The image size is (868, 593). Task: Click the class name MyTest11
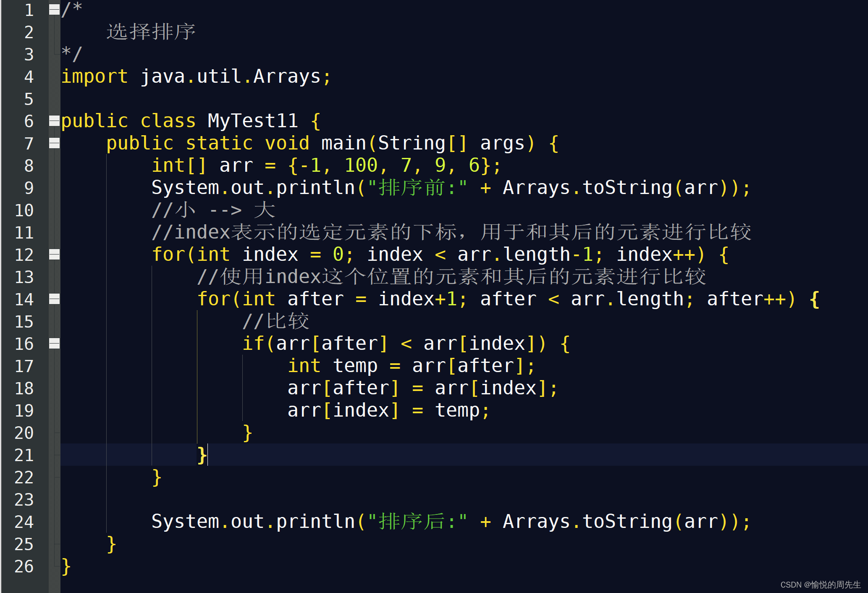coord(253,121)
